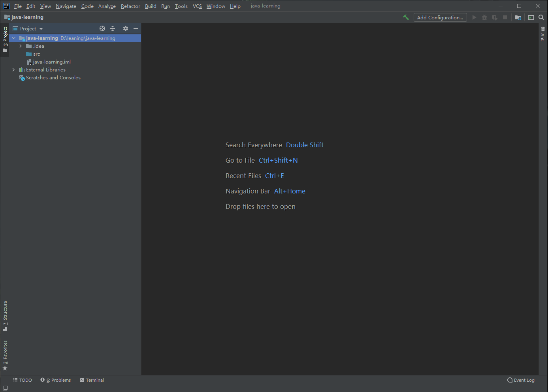This screenshot has height=392, width=548.
Task: Open Project Structure icon in toolbar
Action: 518,17
